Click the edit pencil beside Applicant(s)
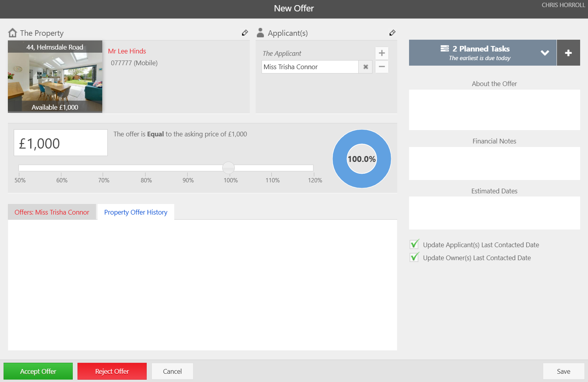Viewport: 588px width, 382px height. point(392,33)
